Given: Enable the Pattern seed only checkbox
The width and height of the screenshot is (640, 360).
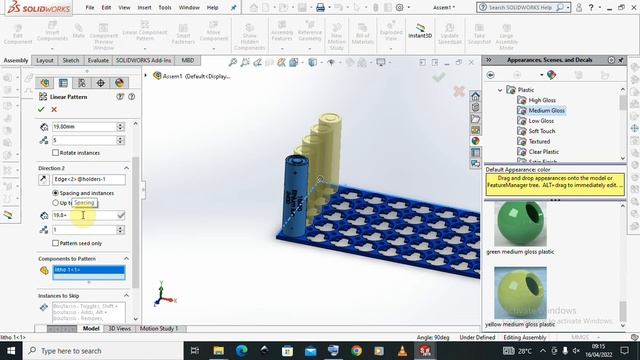Looking at the screenshot, I should tap(56, 243).
